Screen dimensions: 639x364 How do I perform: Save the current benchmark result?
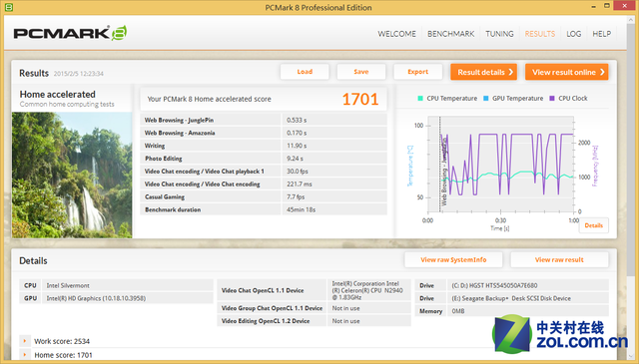(361, 72)
